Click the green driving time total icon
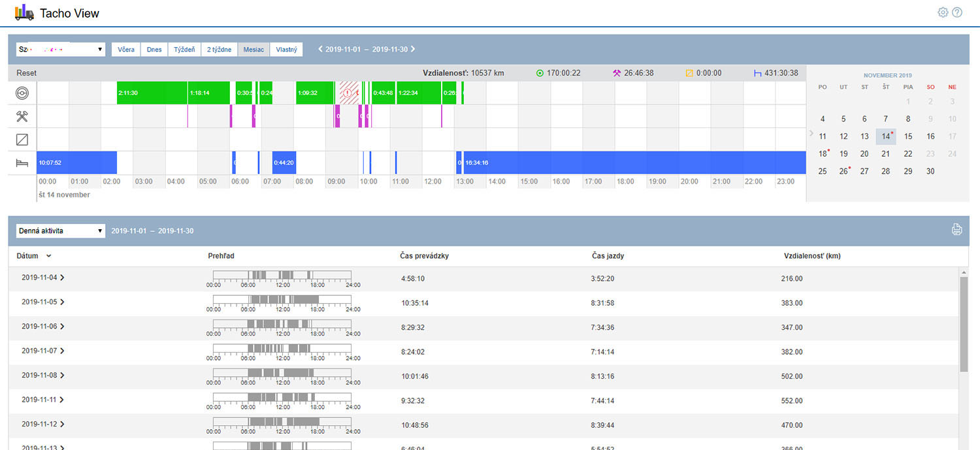 540,73
